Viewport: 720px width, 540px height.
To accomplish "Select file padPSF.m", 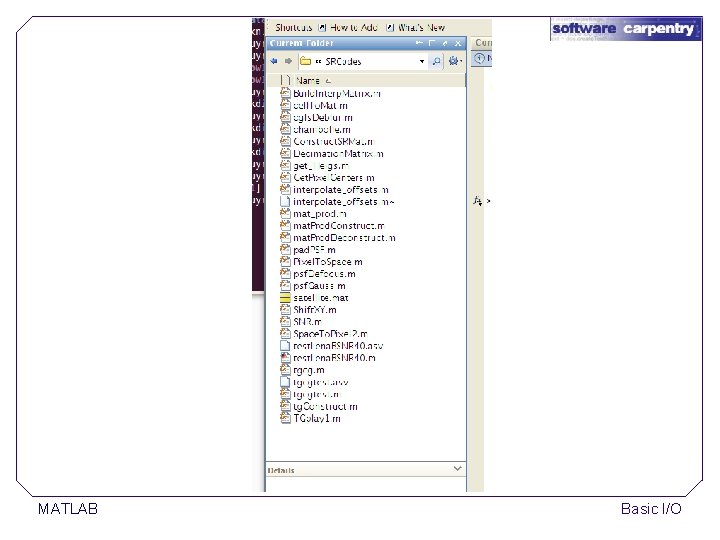I will click(314, 249).
